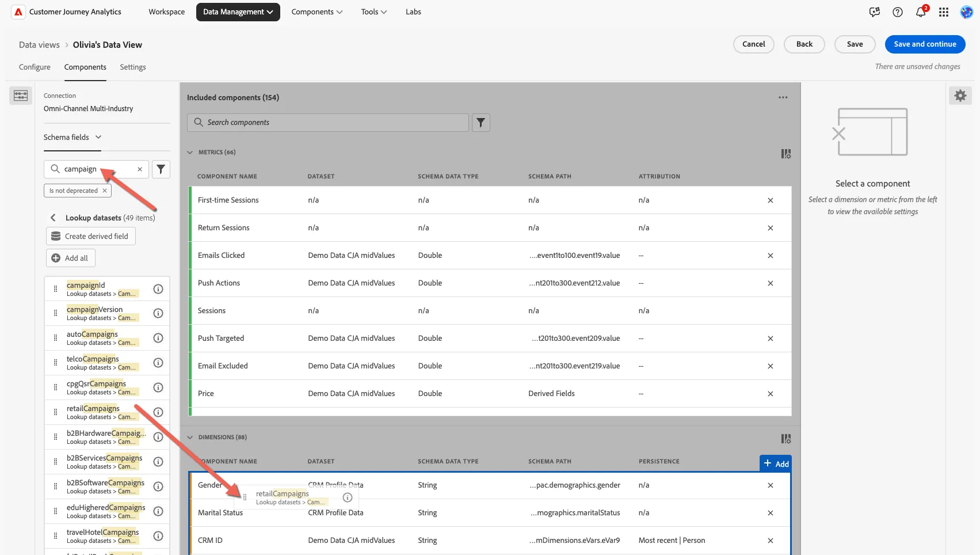Open the feedback chat icon
This screenshot has height=555, width=980.
[875, 12]
